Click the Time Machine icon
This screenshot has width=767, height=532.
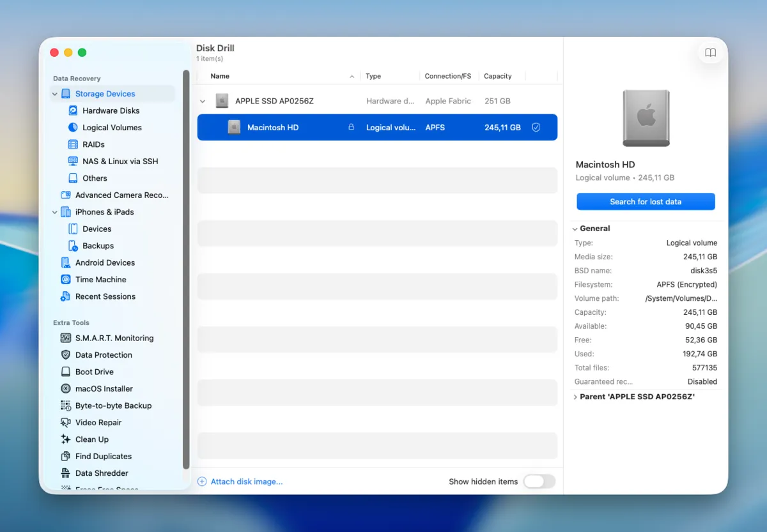[66, 280]
